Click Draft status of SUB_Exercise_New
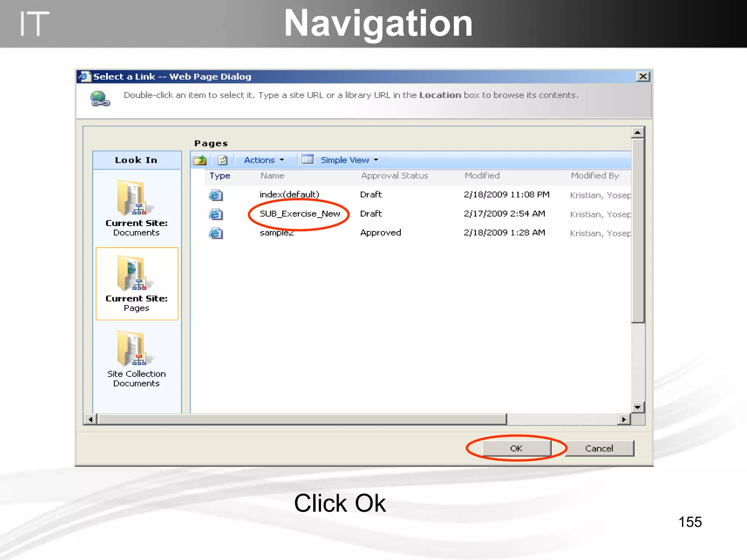This screenshot has width=747, height=560. coord(371,214)
